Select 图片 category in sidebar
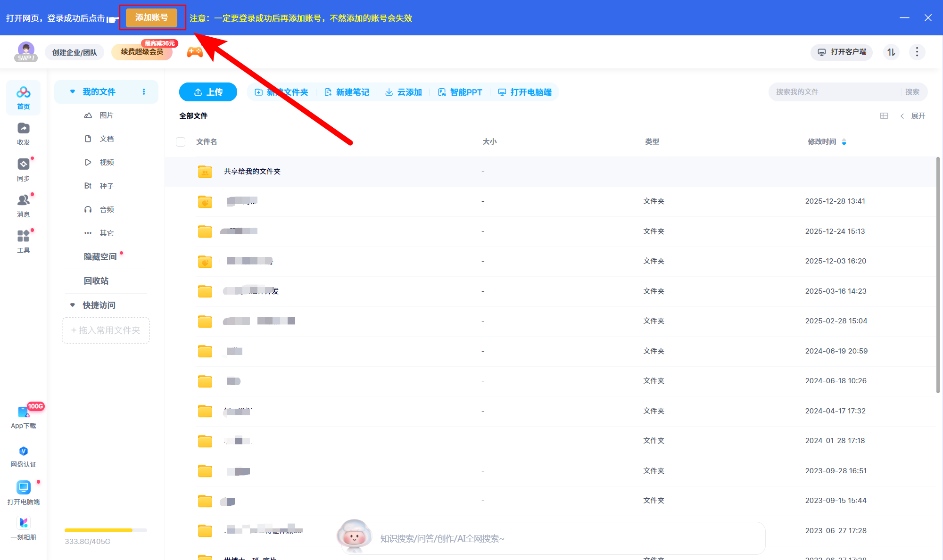The width and height of the screenshot is (943, 560). click(107, 115)
